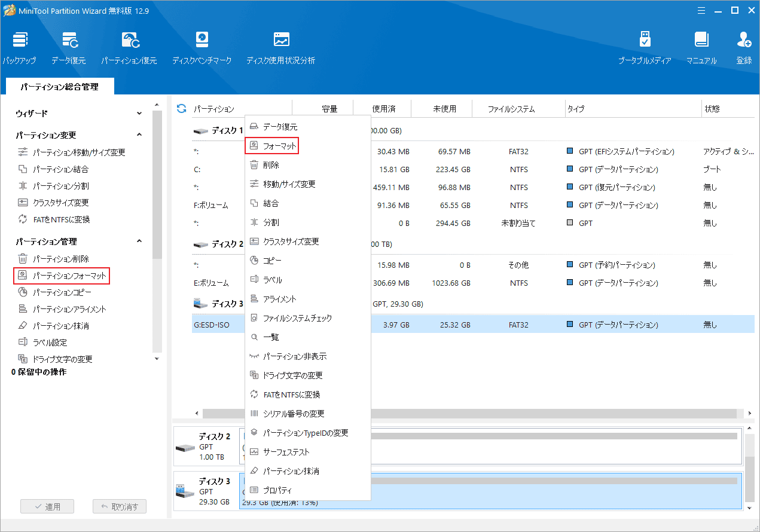Viewport: 760px width, 532px height.
Task: Open パーティション復元 in the top toolbar
Action: click(129, 48)
